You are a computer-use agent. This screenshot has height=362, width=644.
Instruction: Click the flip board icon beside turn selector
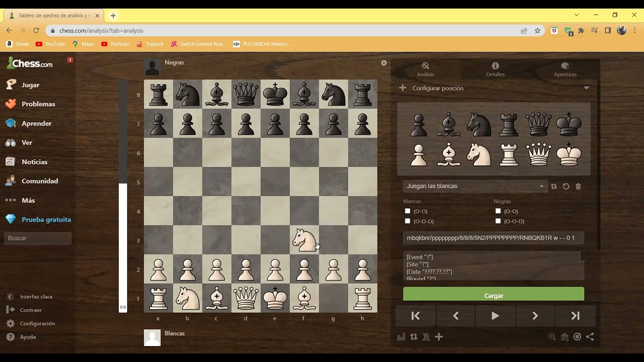click(554, 186)
